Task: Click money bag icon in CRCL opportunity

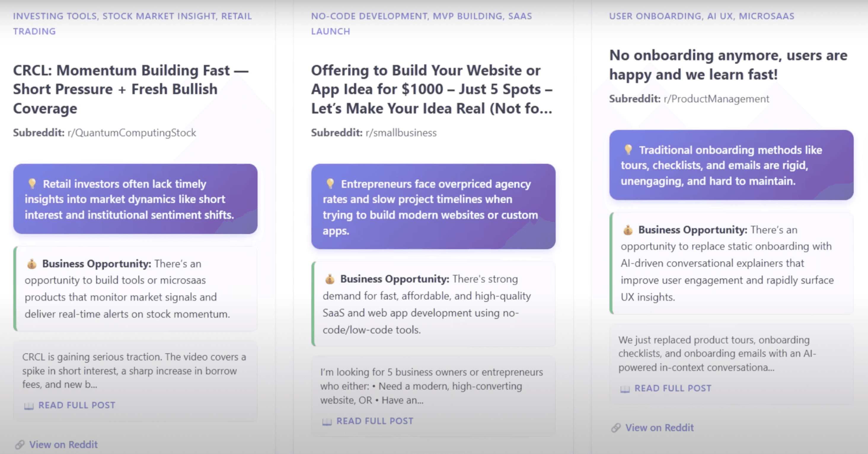Action: click(32, 264)
